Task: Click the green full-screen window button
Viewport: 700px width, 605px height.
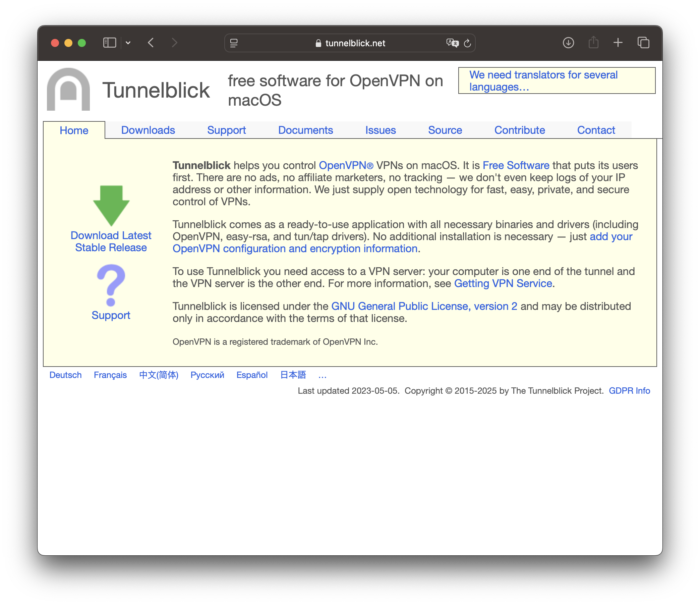Action: point(82,43)
